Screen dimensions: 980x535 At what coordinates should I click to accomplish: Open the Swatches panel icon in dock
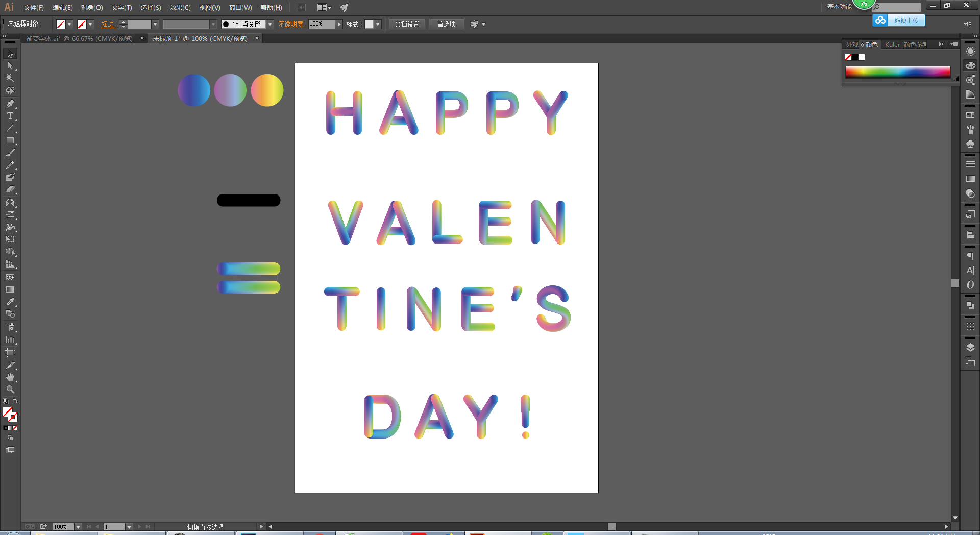coord(970,115)
